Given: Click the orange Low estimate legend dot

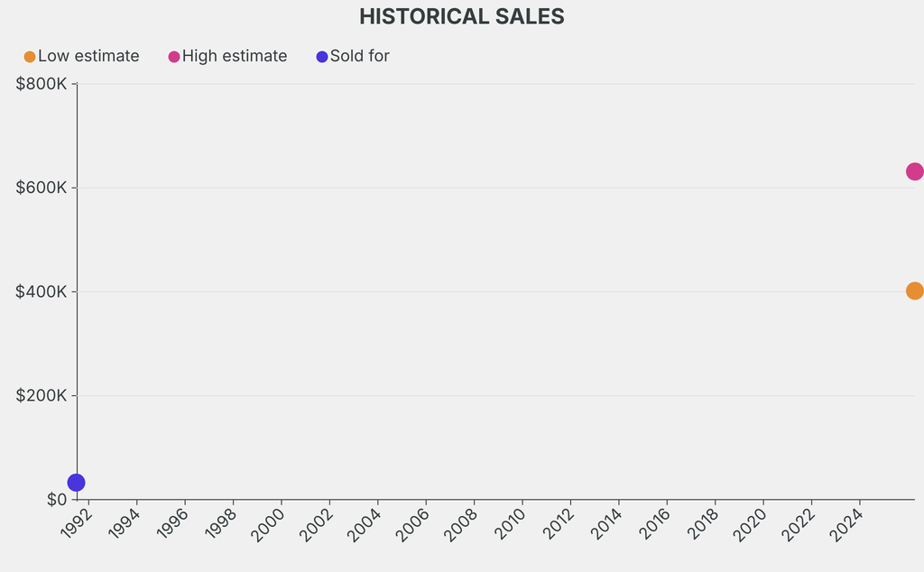Looking at the screenshot, I should pos(30,57).
